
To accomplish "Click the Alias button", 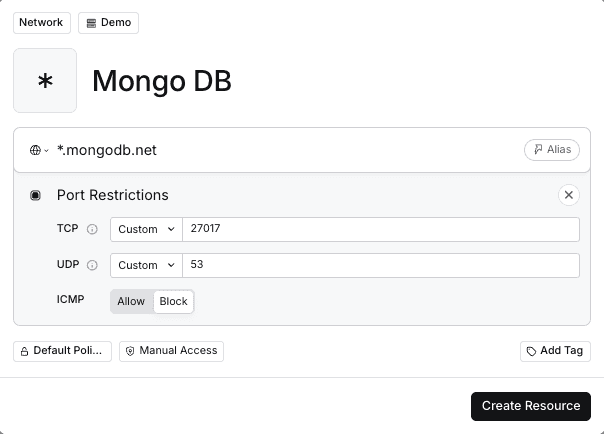I will (x=552, y=150).
